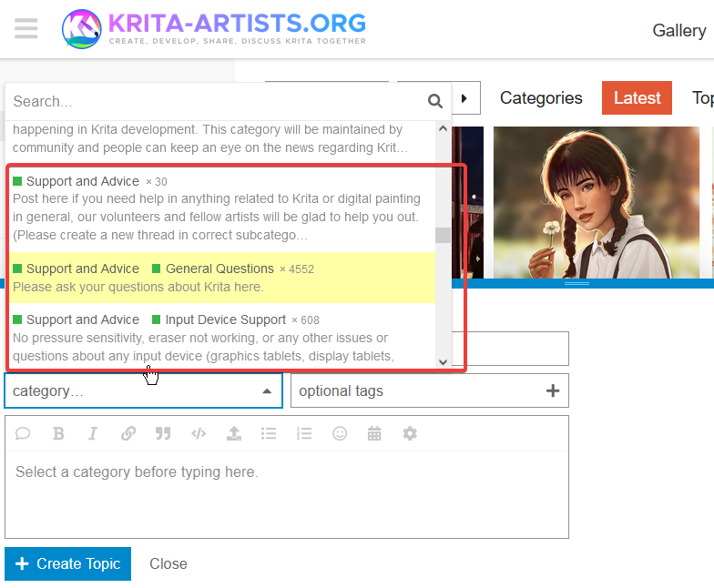Toggle the speech bubble whisper icon
714x588 pixels.
click(22, 433)
